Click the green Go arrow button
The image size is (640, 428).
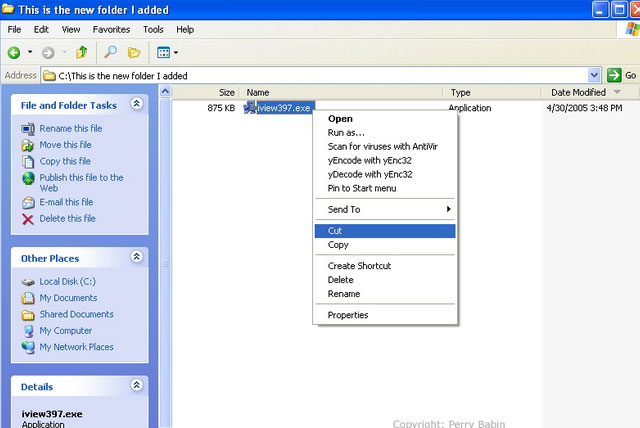pyautogui.click(x=614, y=75)
